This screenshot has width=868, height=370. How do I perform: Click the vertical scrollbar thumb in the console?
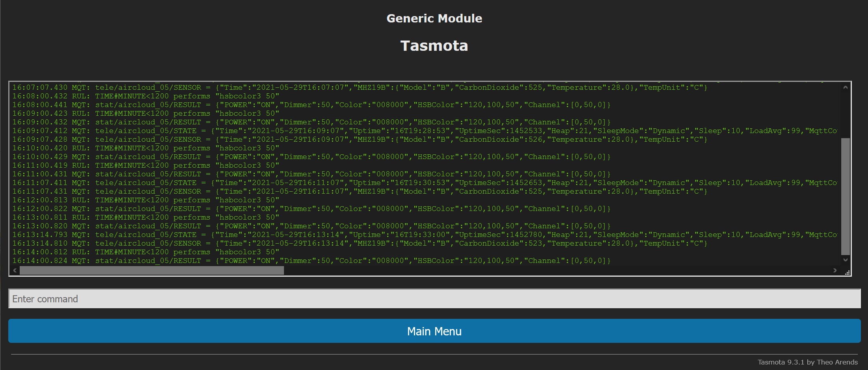click(845, 196)
